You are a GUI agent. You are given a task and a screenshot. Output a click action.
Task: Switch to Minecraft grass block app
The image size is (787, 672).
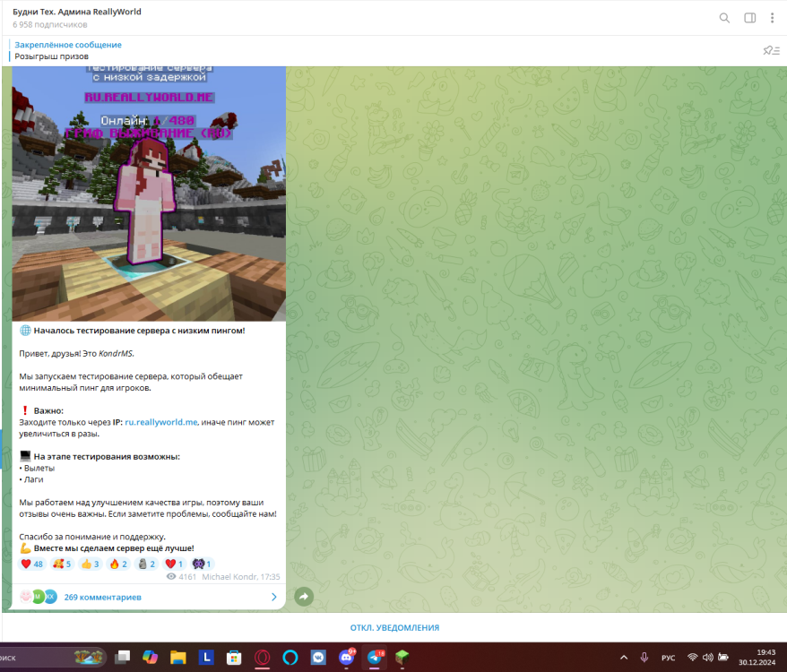402,657
